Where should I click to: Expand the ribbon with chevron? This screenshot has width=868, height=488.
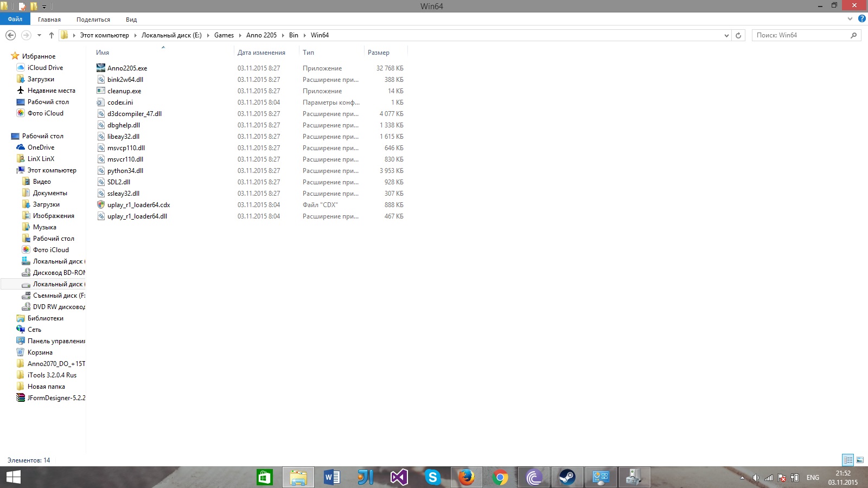(x=850, y=18)
